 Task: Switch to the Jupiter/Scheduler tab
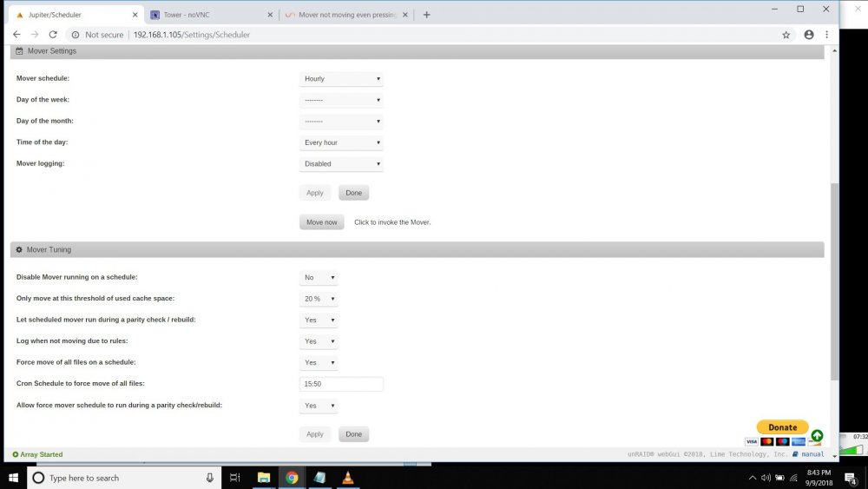click(x=76, y=15)
